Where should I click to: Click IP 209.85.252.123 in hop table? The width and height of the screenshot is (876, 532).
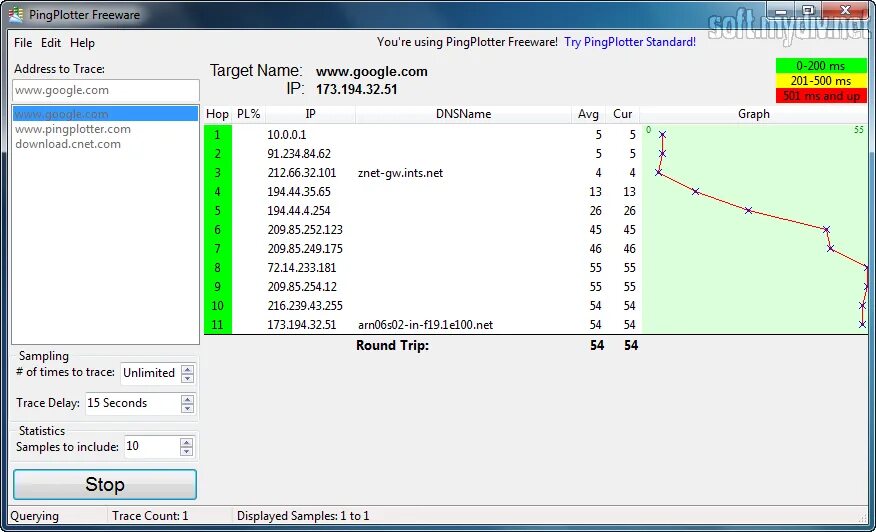coord(305,230)
